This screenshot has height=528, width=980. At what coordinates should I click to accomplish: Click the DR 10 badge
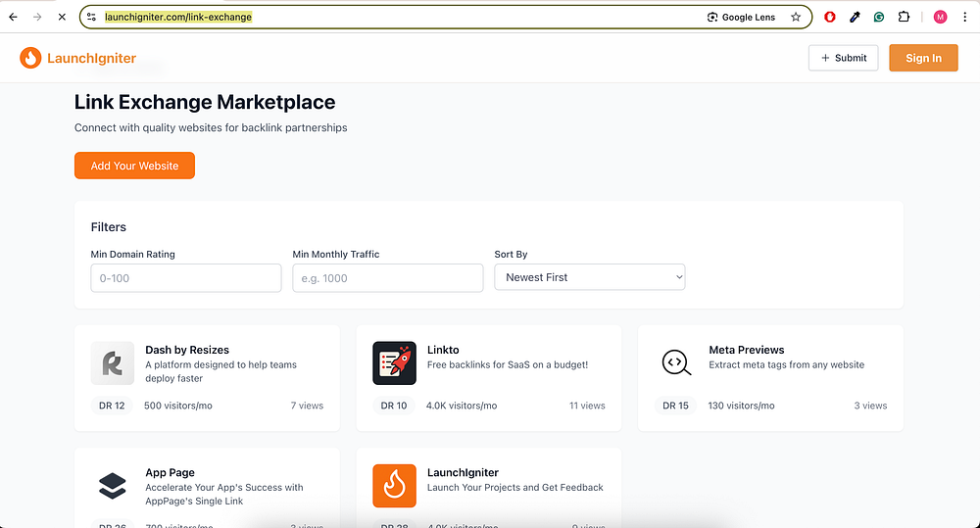(x=394, y=406)
